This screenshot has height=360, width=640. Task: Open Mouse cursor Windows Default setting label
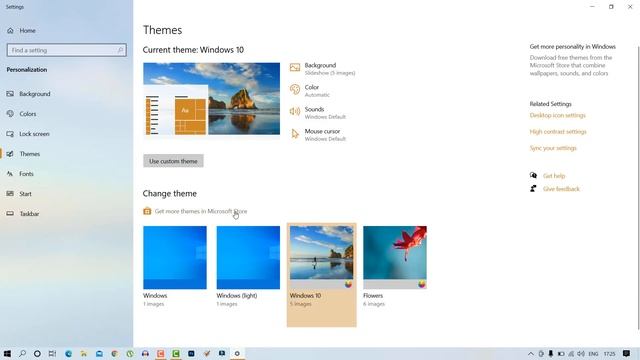pyautogui.click(x=325, y=135)
